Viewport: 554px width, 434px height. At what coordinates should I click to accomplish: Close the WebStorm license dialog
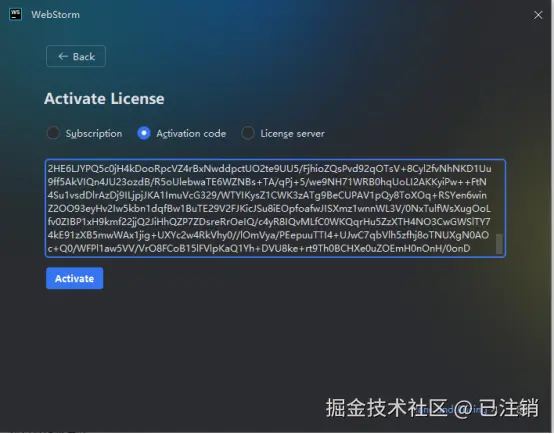(x=538, y=15)
